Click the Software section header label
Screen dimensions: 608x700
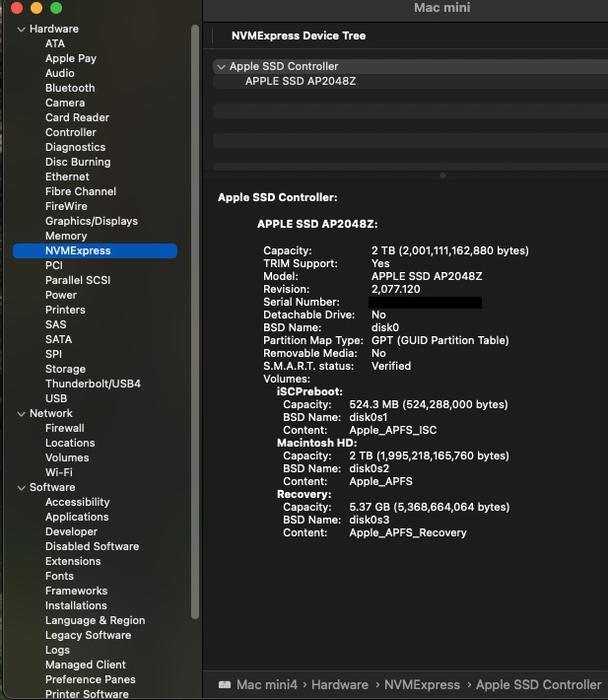point(52,487)
